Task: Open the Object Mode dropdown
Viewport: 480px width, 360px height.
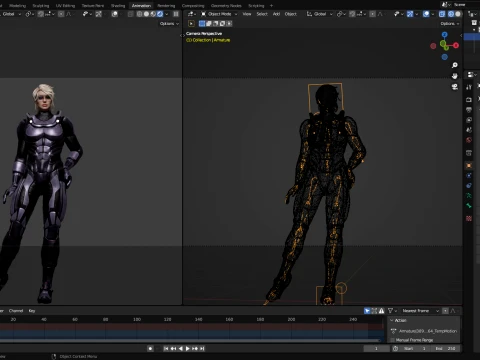Action: tap(219, 14)
